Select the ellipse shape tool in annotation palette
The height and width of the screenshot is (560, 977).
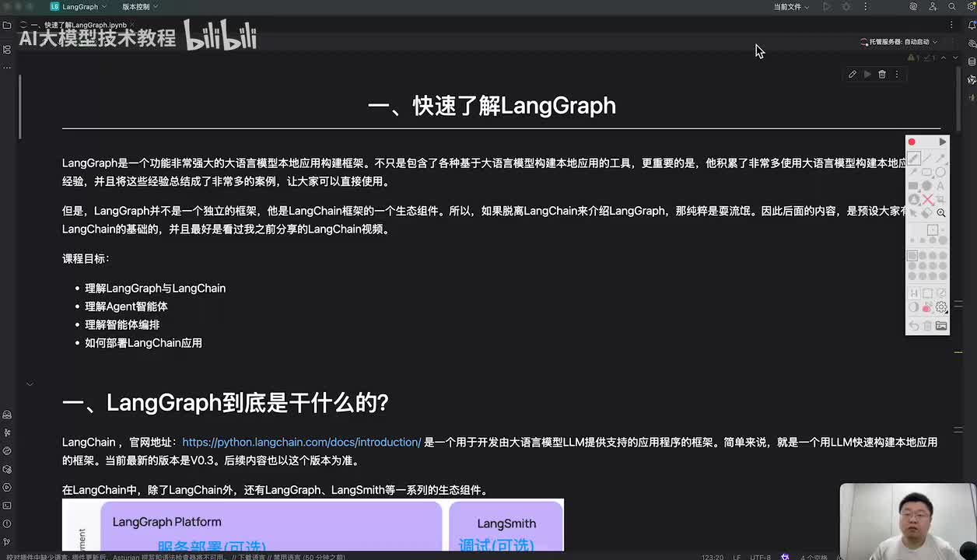coord(940,172)
